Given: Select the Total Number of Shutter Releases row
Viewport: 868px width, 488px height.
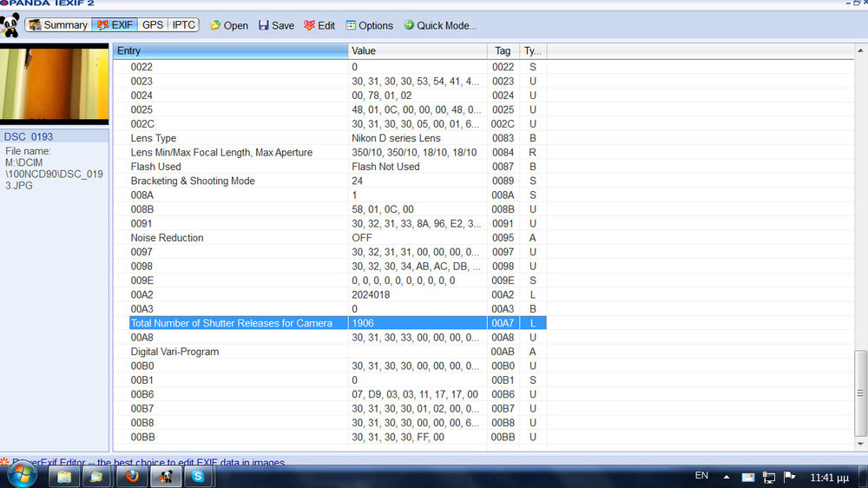Looking at the screenshot, I should click(x=231, y=323).
